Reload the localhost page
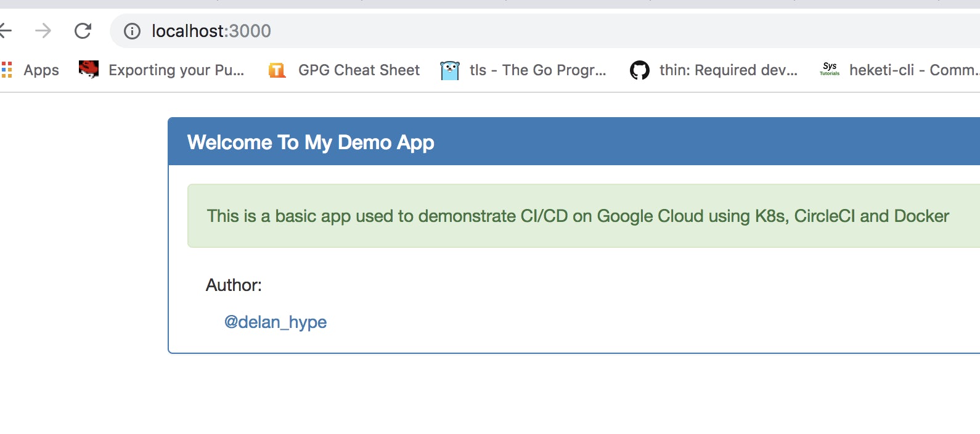 tap(83, 30)
